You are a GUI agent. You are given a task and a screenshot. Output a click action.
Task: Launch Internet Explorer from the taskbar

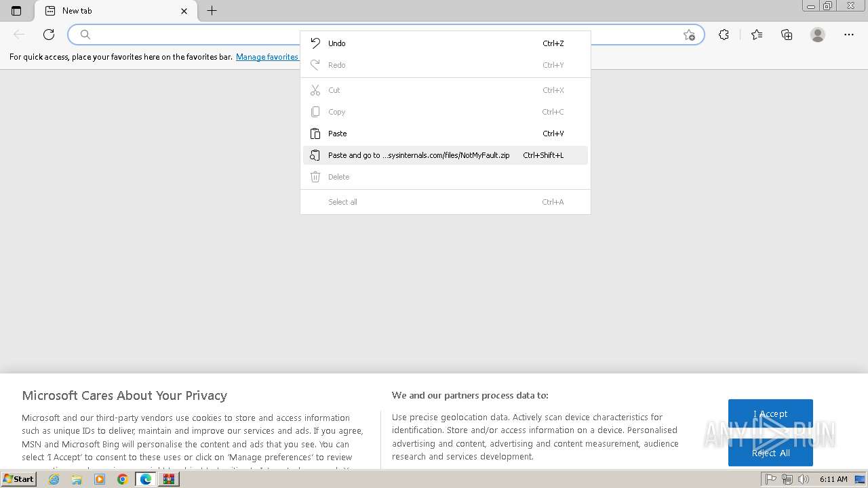54,479
